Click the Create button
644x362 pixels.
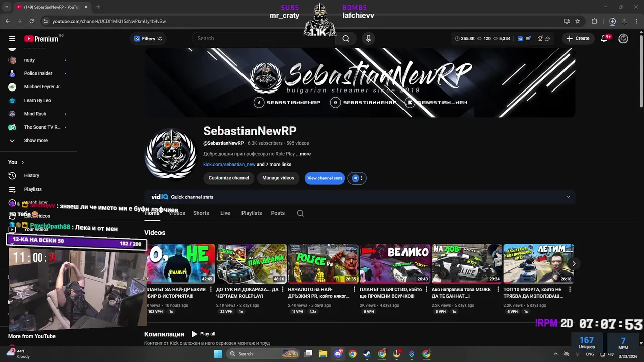point(578,38)
